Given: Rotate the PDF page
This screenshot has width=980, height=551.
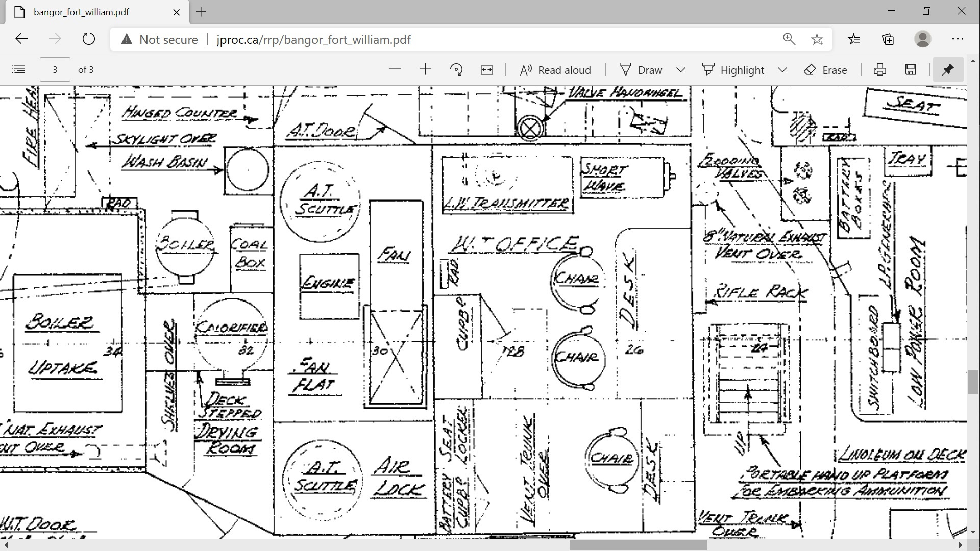Looking at the screenshot, I should (x=456, y=70).
